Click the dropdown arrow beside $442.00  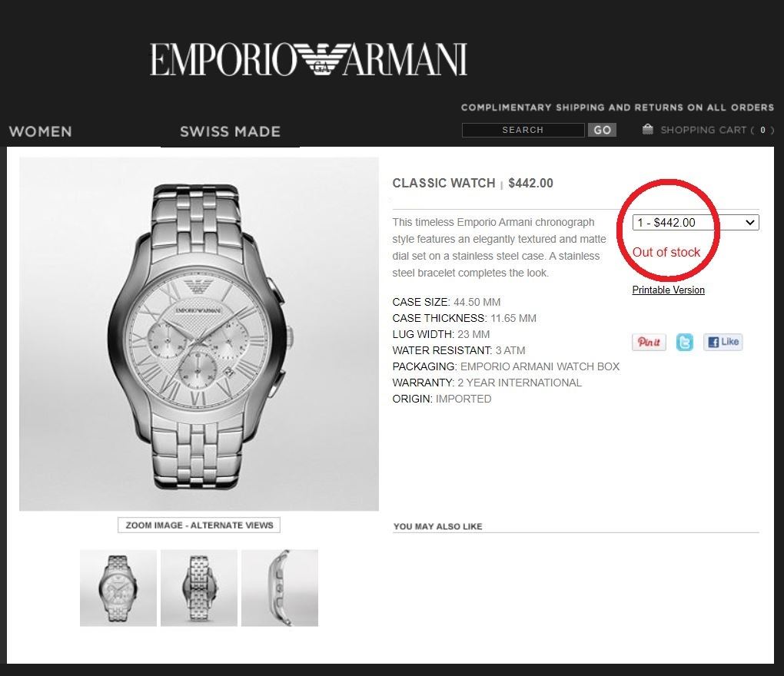750,222
